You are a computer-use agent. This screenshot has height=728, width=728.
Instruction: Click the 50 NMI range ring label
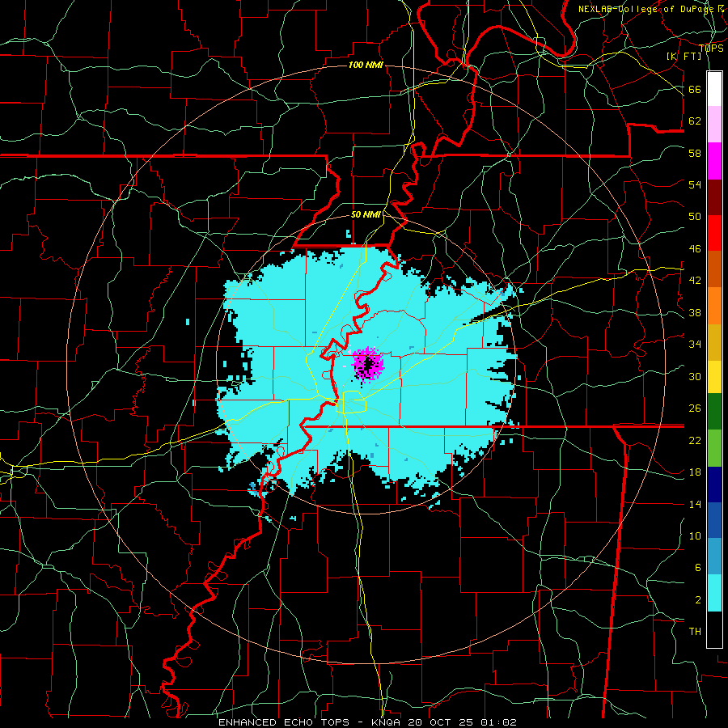pos(366,214)
